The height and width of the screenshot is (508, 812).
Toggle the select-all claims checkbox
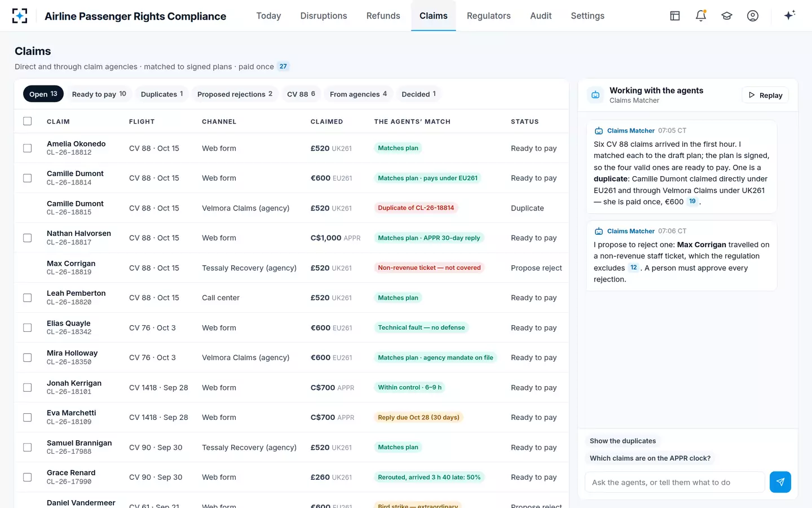pos(28,121)
